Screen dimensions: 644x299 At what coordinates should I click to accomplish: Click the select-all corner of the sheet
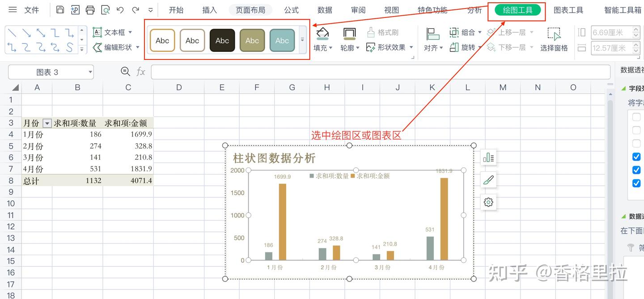(x=15, y=87)
